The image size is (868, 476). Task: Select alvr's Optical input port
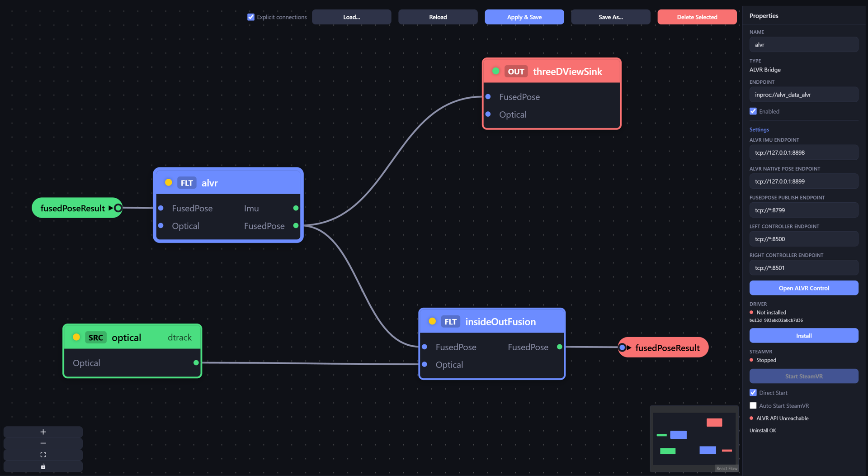[x=160, y=225]
